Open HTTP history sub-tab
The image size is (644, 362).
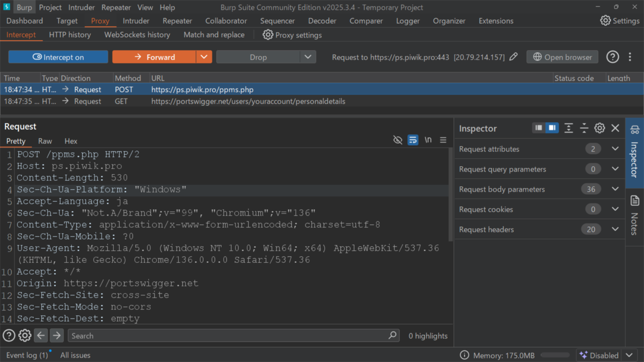click(x=70, y=35)
